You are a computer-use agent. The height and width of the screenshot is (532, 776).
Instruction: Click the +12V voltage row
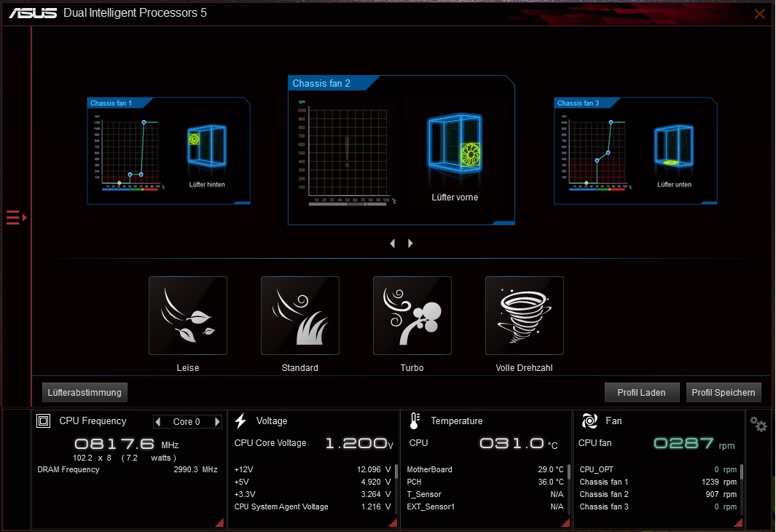click(x=313, y=469)
